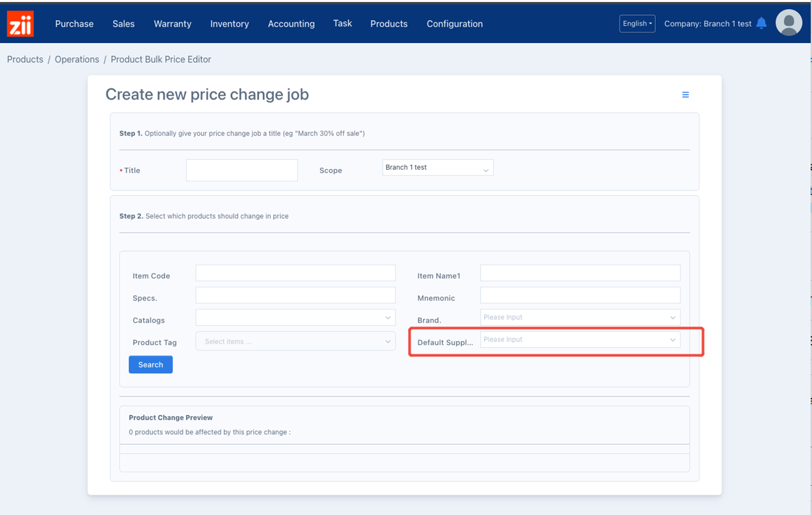Viewport: 812px width, 515px height.
Task: Click the user avatar icon
Action: tap(789, 23)
